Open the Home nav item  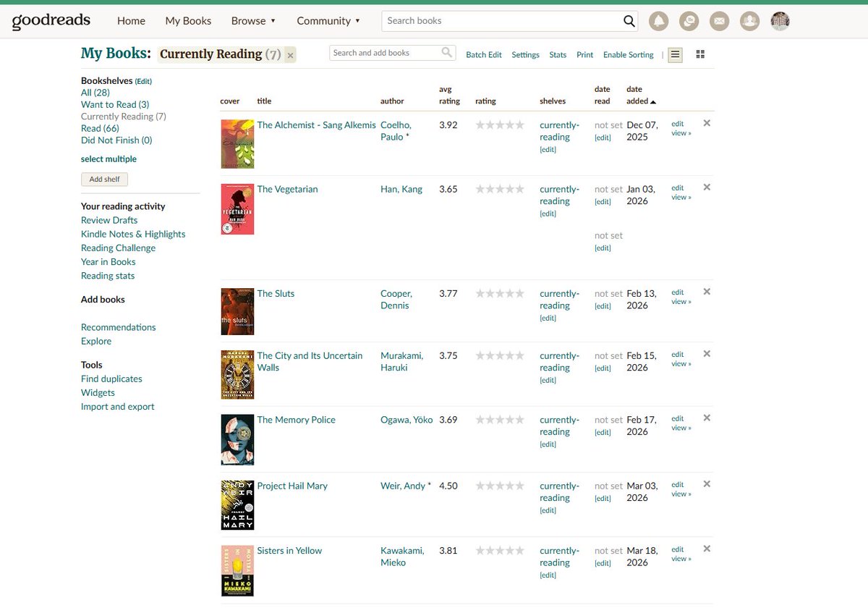coord(131,21)
